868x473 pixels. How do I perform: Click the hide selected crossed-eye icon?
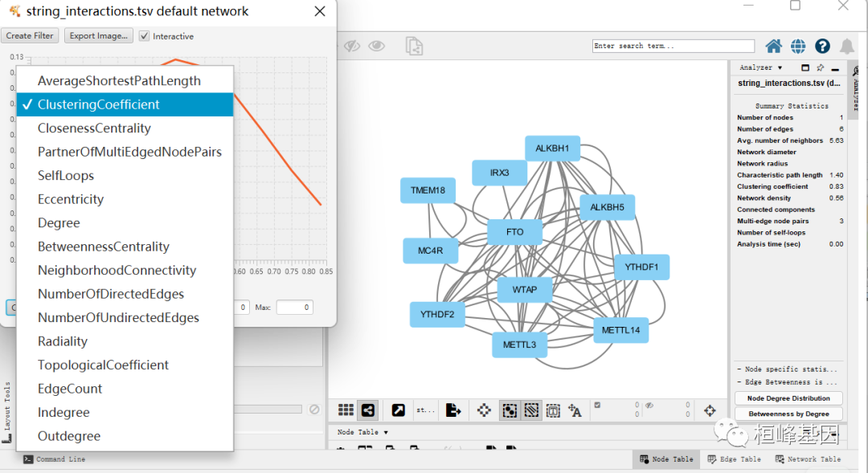tap(352, 46)
